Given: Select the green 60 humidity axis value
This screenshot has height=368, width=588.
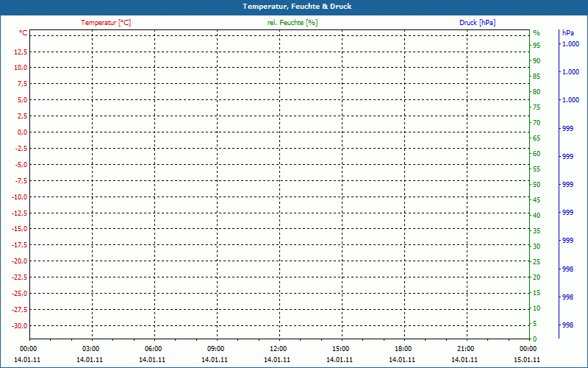Looking at the screenshot, I should pos(537,154).
